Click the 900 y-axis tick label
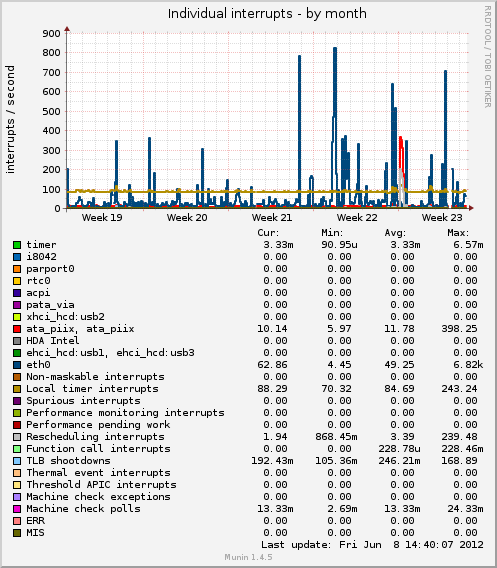Image resolution: width=497 pixels, height=568 pixels. point(51,34)
